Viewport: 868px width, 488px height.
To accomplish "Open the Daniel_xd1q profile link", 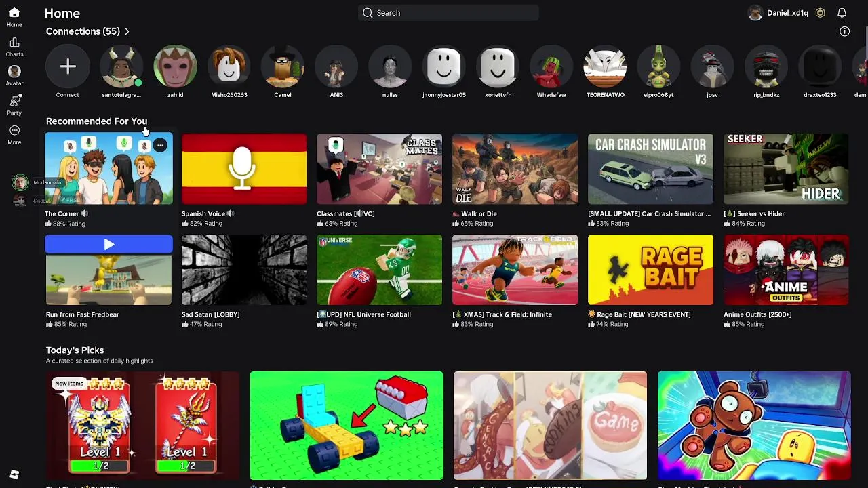I will [x=778, y=13].
